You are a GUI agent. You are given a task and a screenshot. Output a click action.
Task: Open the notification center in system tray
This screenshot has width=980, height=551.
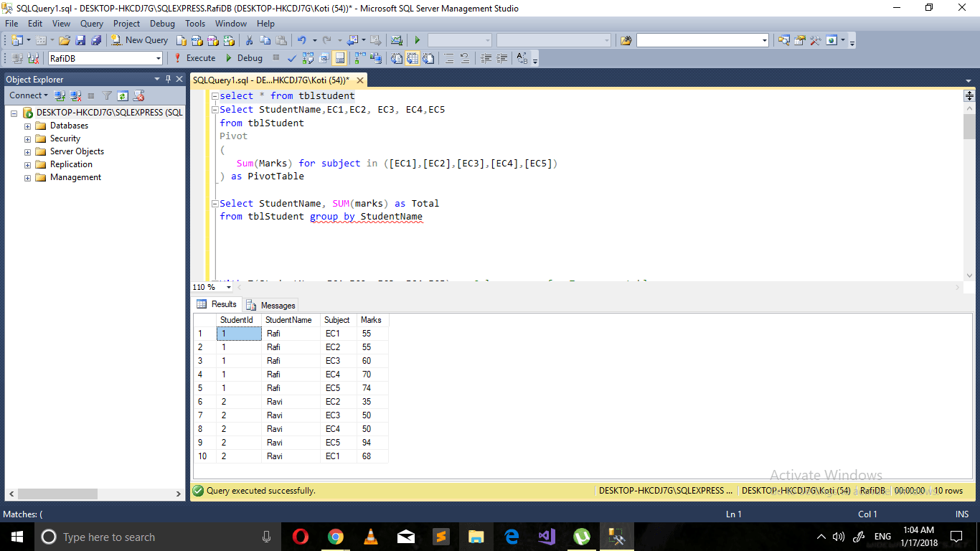pyautogui.click(x=956, y=537)
